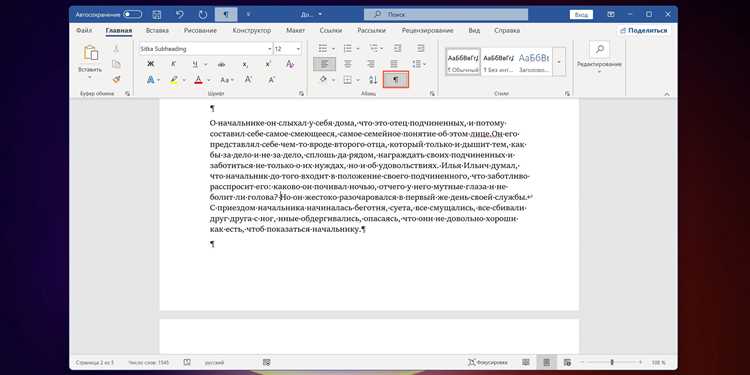
Task: Open customize quick access toolbar dropdown
Action: pos(248,15)
